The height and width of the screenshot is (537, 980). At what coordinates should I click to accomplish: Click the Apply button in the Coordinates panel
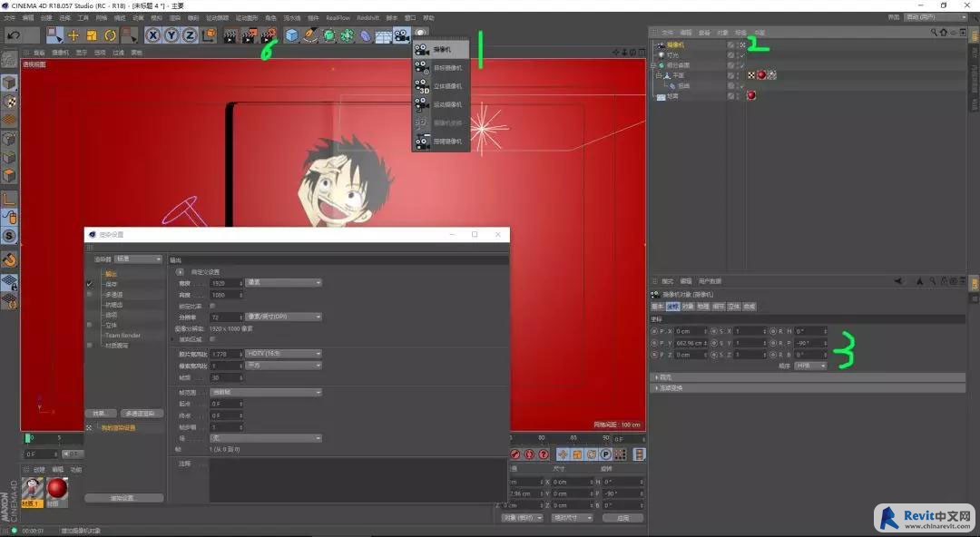click(622, 518)
